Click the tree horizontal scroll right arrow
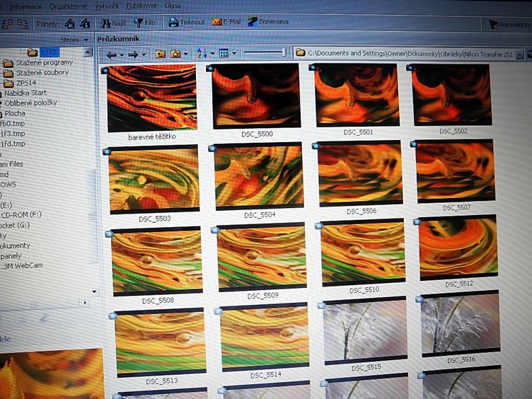Screen dimensions: 532x399 pyautogui.click(x=85, y=302)
